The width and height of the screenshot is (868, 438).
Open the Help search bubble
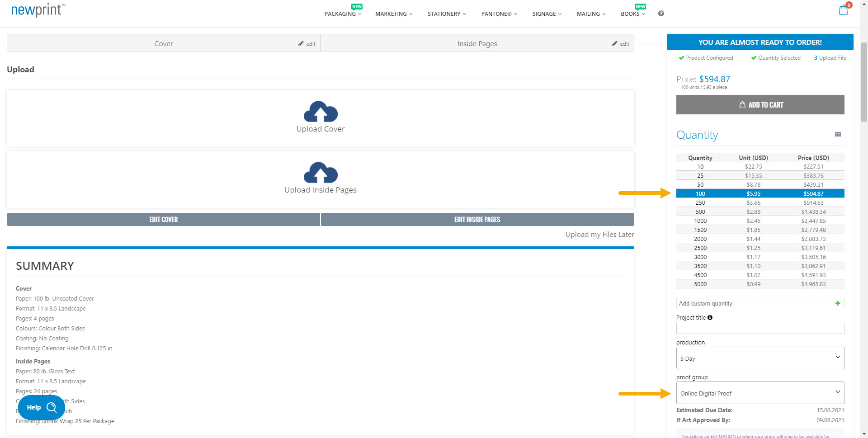click(42, 407)
